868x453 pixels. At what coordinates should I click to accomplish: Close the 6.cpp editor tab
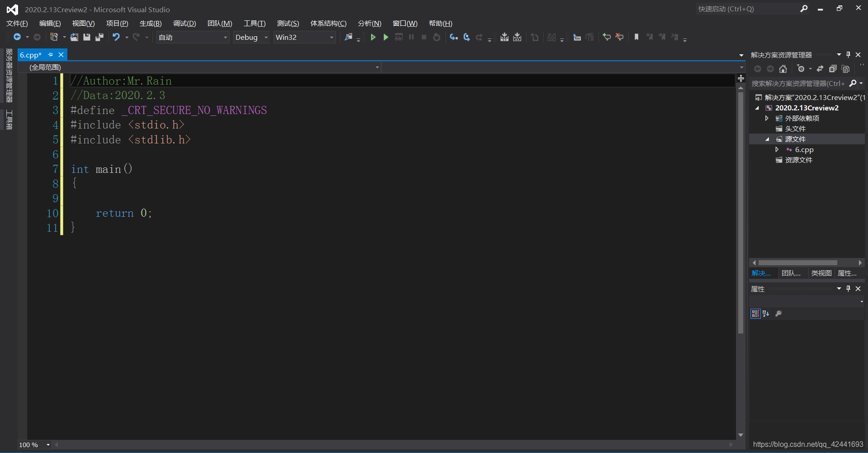point(61,55)
